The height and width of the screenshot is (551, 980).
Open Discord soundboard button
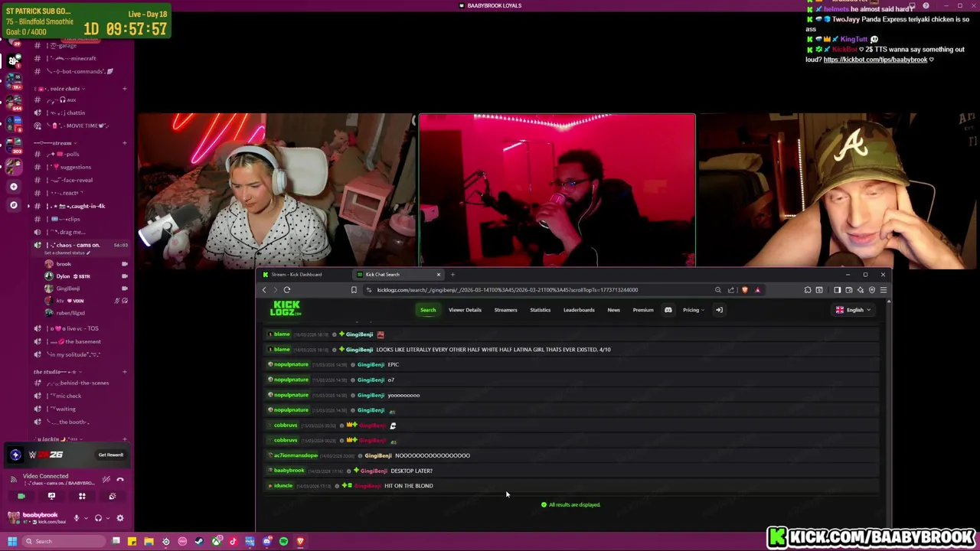pos(112,497)
